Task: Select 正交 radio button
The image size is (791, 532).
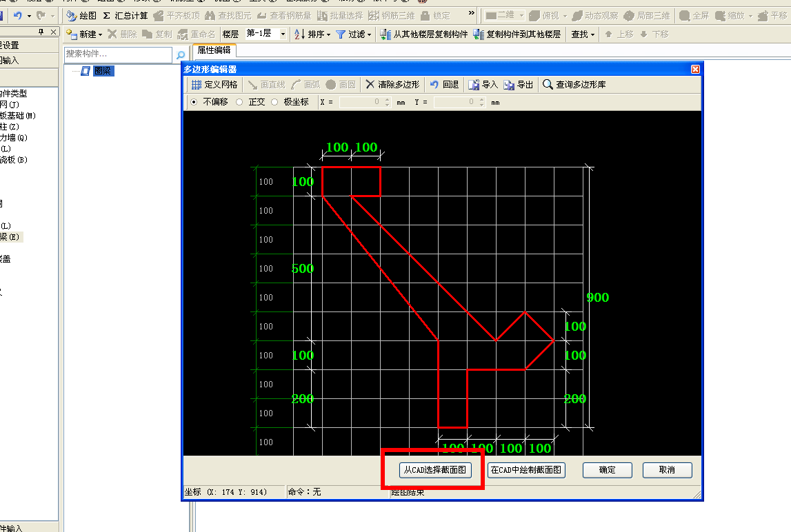Action: point(239,102)
